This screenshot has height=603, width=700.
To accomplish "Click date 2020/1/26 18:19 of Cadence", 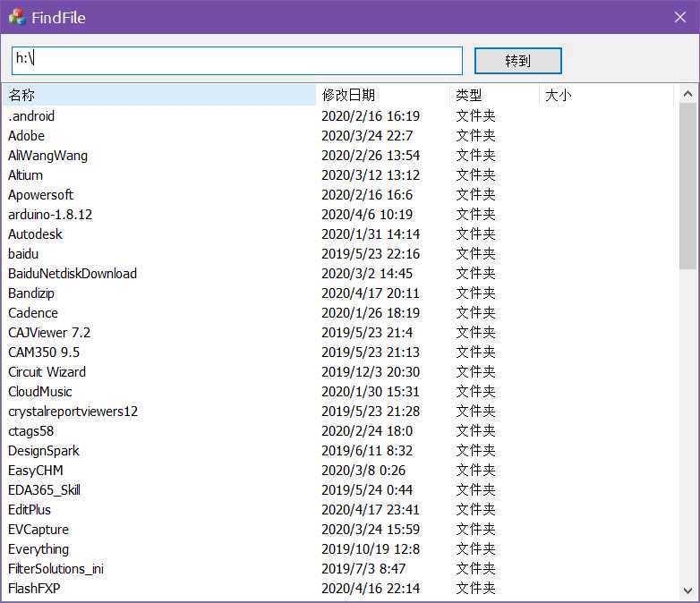I will point(371,313).
